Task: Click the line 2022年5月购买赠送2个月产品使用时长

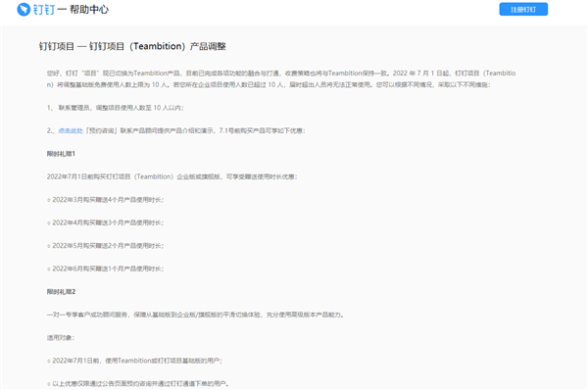Action: click(106, 246)
